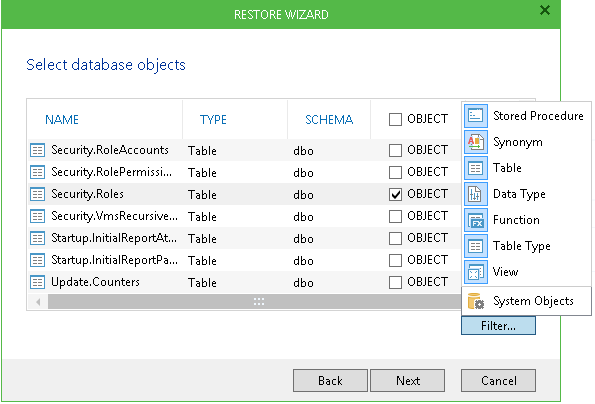Toggle the Synonym filter icon

point(475,142)
